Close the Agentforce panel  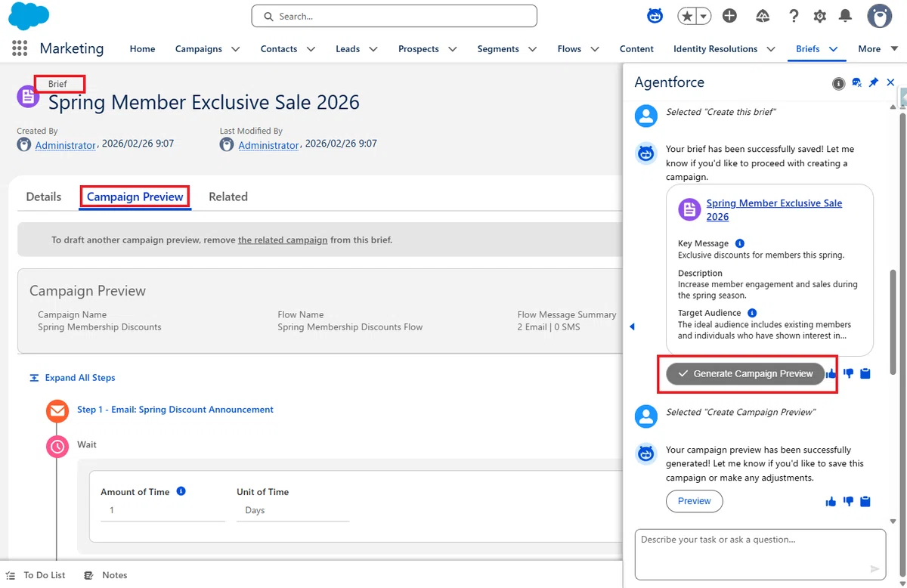pos(890,82)
